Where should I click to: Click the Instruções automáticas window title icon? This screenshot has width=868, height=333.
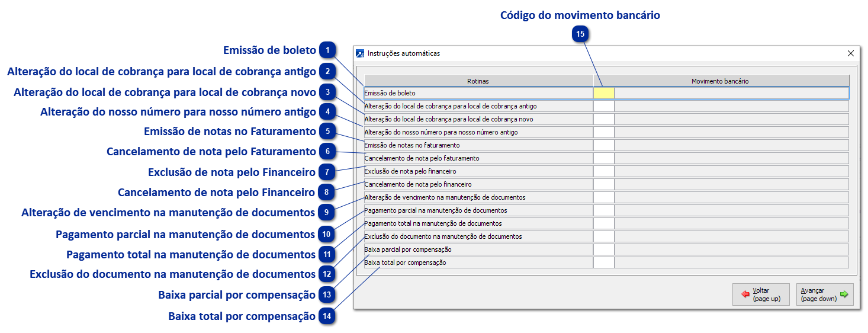tap(360, 53)
